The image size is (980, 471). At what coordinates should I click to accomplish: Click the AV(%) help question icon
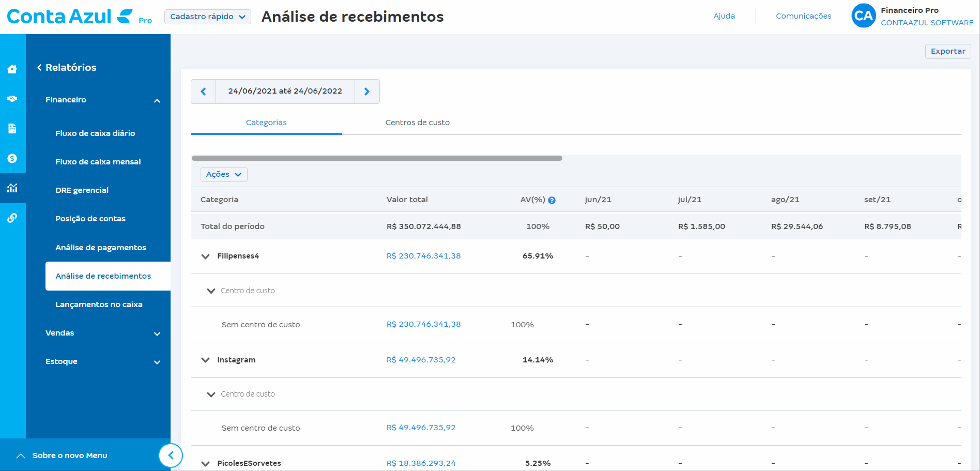(x=552, y=201)
